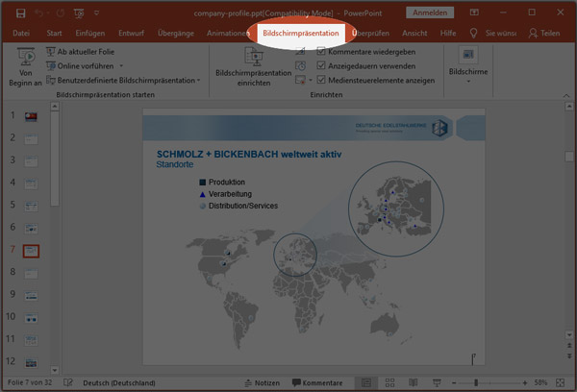Image resolution: width=577 pixels, height=392 pixels.
Task: Click the Teilen share button
Action: point(544,33)
